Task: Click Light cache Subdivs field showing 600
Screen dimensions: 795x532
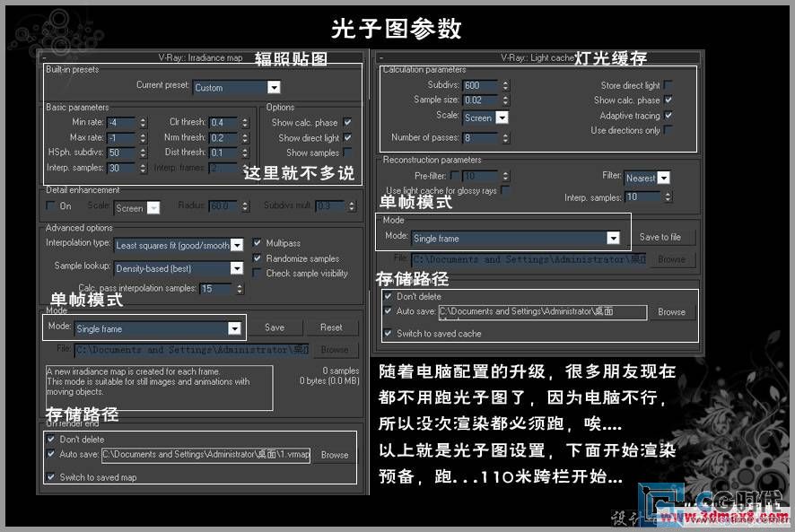Action: tap(481, 85)
